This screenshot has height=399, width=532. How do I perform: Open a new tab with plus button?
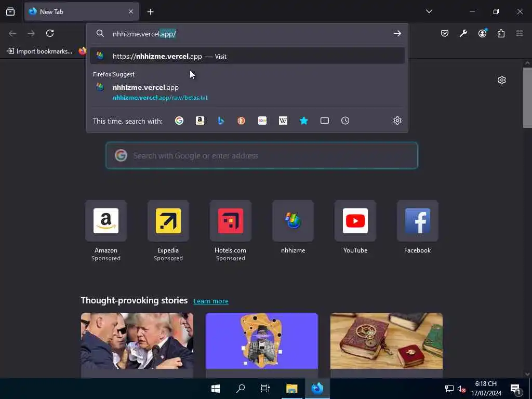coord(150,12)
